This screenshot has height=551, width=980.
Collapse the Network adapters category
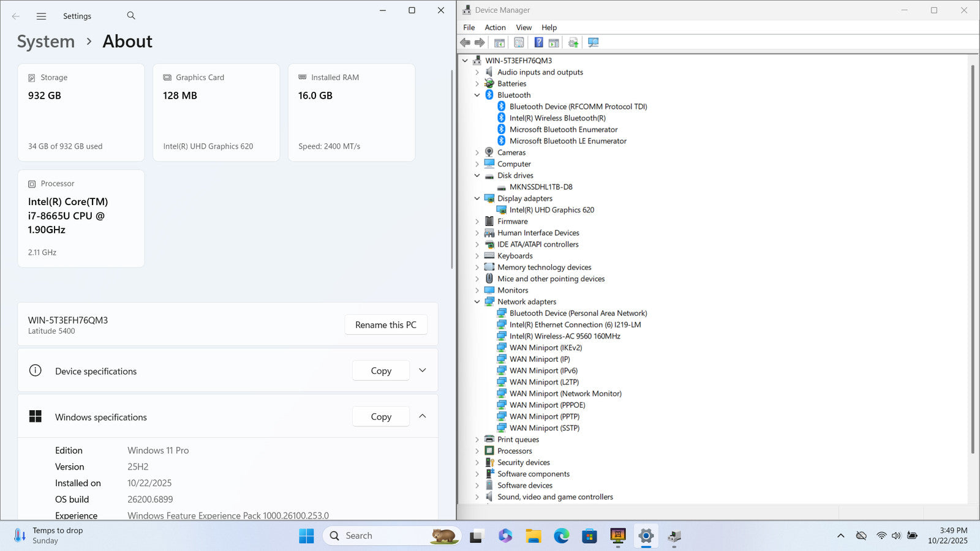tap(477, 302)
